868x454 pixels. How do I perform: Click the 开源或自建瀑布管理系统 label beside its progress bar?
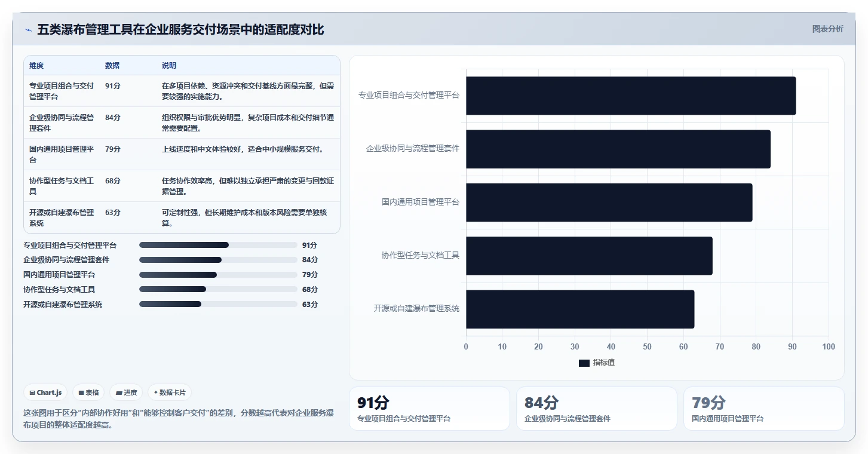point(63,304)
